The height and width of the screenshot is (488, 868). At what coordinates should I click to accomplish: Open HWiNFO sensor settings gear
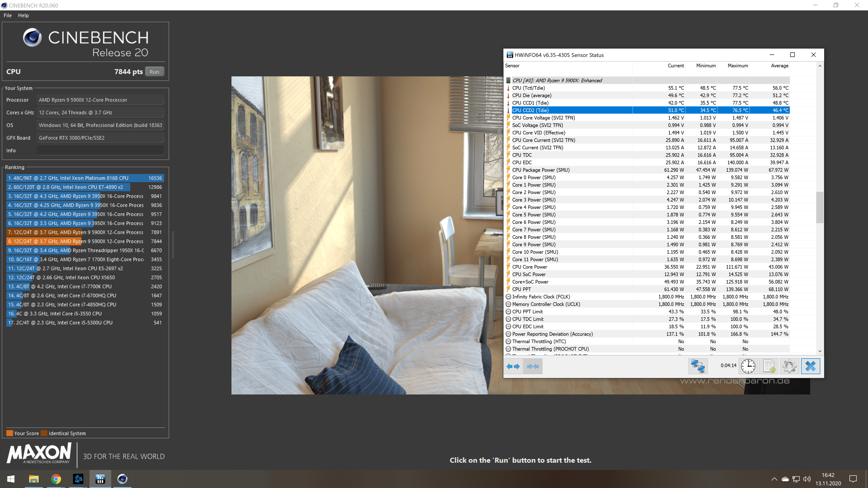pyautogui.click(x=790, y=366)
